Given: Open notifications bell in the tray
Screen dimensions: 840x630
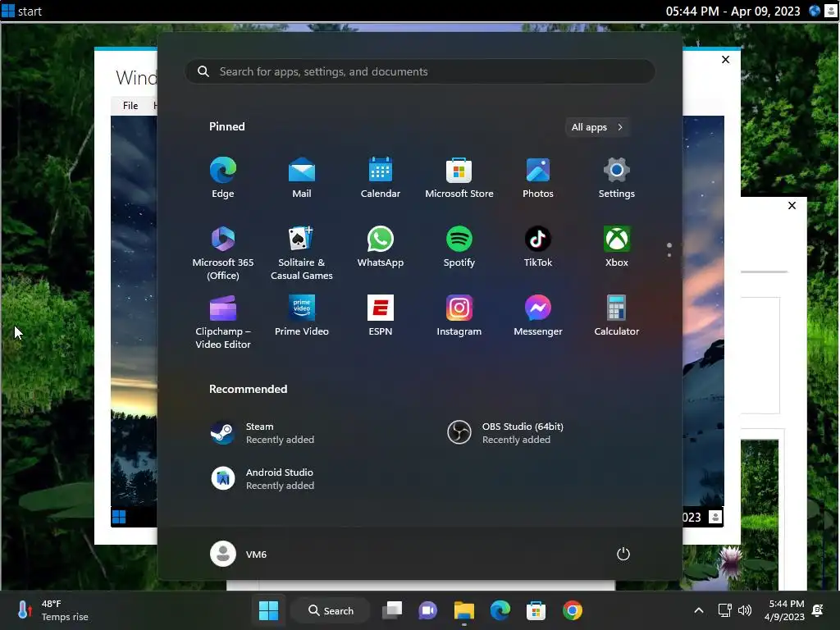Looking at the screenshot, I should point(818,610).
